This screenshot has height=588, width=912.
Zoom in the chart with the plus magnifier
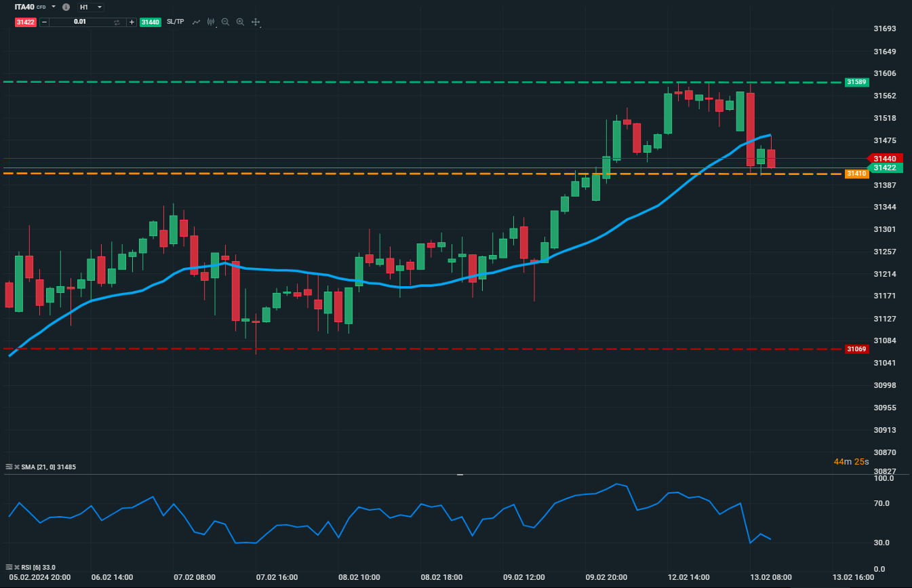coord(240,22)
